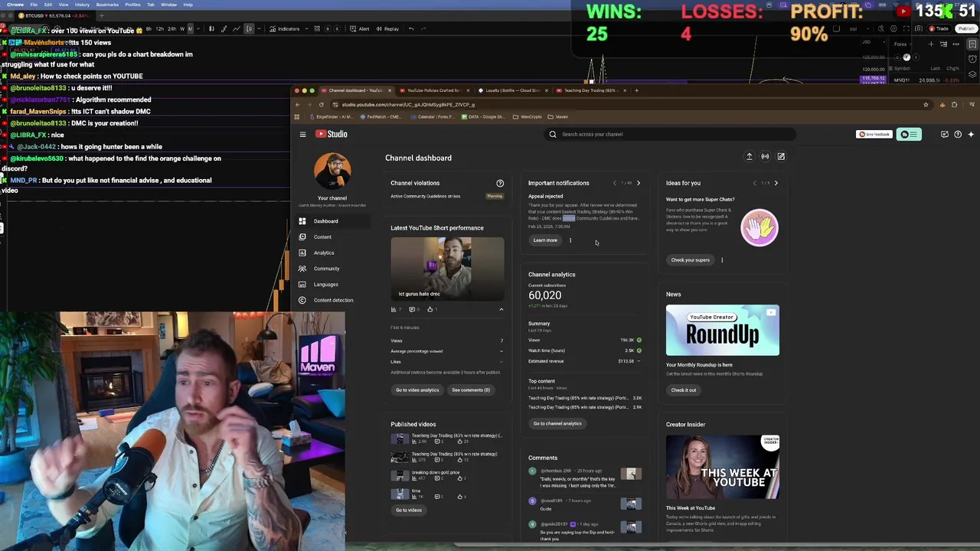Open This Week at YouTube thumbnail
Viewport: 980px width, 551px height.
click(723, 466)
